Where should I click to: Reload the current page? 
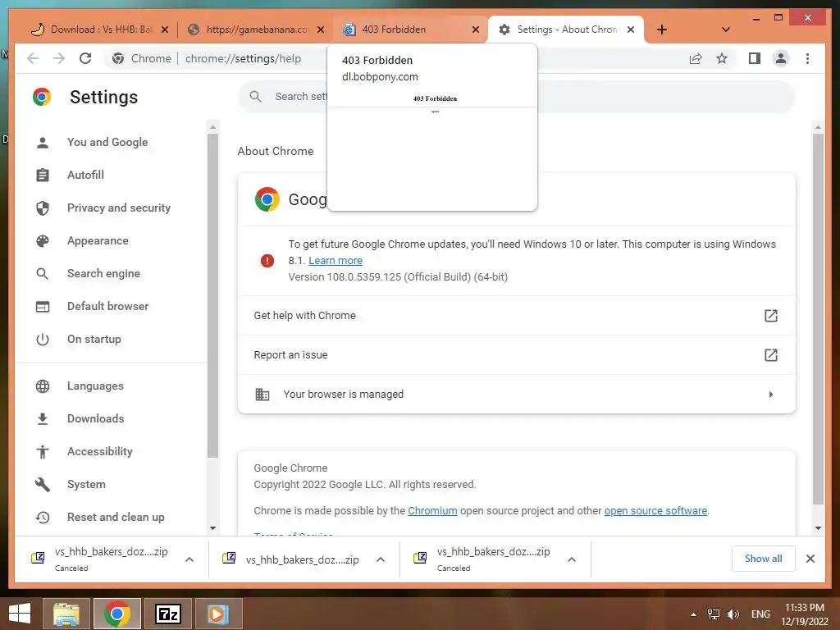coord(85,58)
